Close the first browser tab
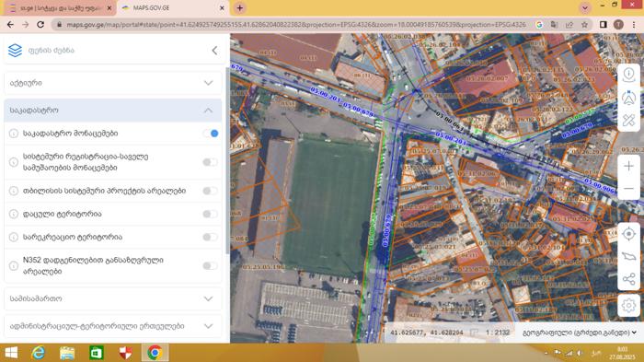 (109, 7)
